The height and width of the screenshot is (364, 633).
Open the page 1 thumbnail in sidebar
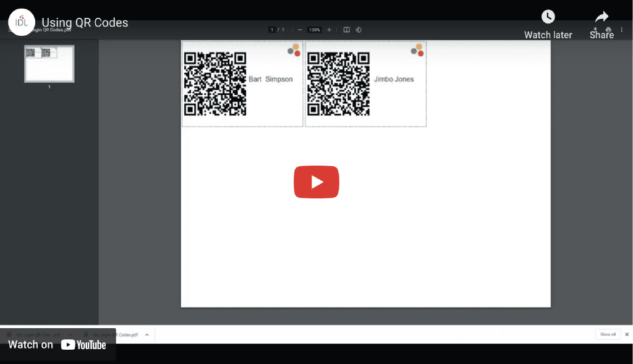[49, 63]
